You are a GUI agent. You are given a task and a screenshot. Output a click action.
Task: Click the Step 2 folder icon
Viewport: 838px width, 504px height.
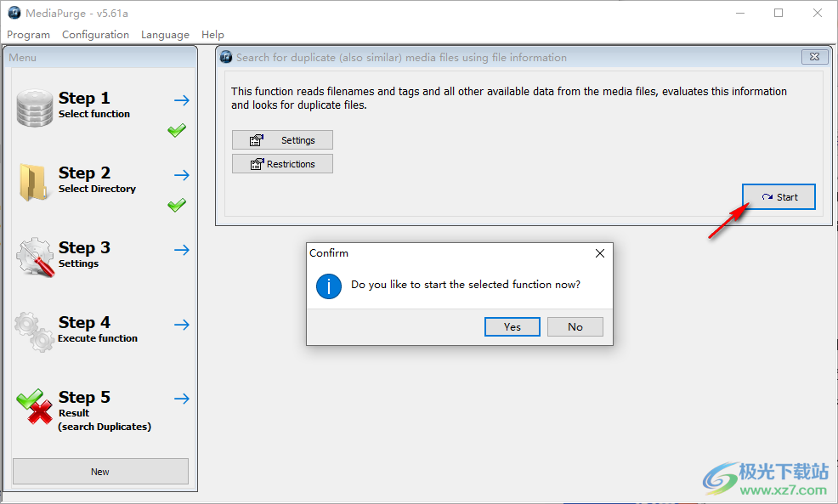tap(34, 182)
